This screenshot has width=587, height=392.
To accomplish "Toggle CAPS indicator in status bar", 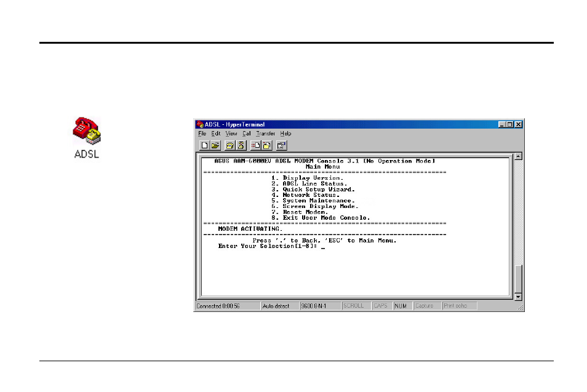I will pyautogui.click(x=381, y=306).
